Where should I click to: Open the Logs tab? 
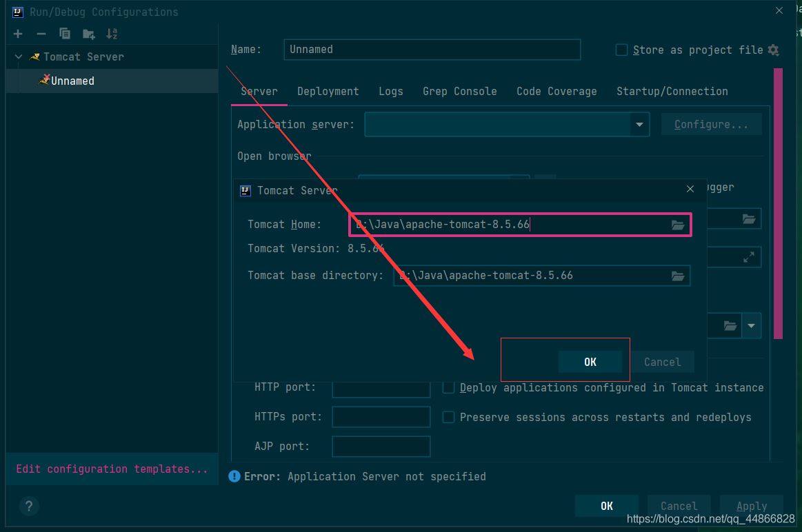391,92
